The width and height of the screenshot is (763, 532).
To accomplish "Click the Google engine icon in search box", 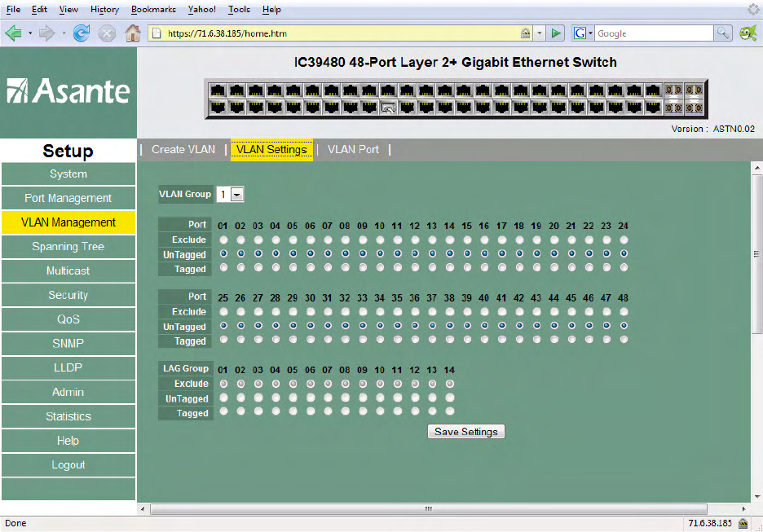I will point(580,33).
